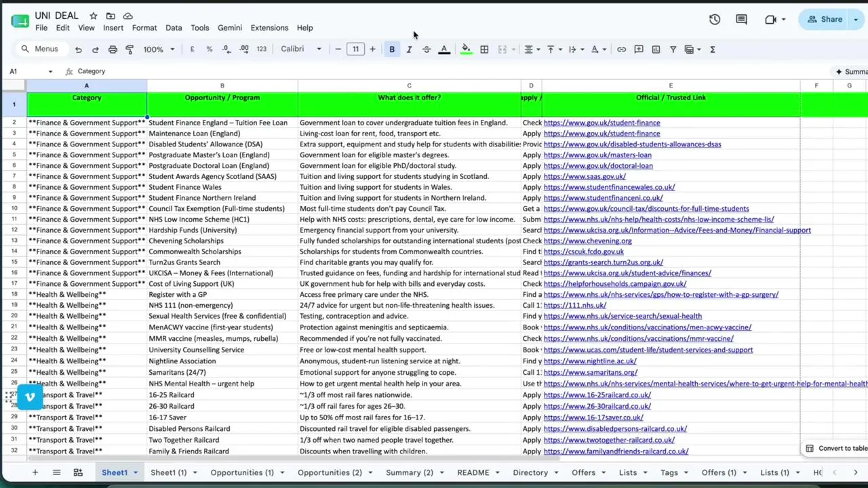Screen dimensions: 868x488
Task: Redo the last undone action
Action: pyautogui.click(x=95, y=49)
